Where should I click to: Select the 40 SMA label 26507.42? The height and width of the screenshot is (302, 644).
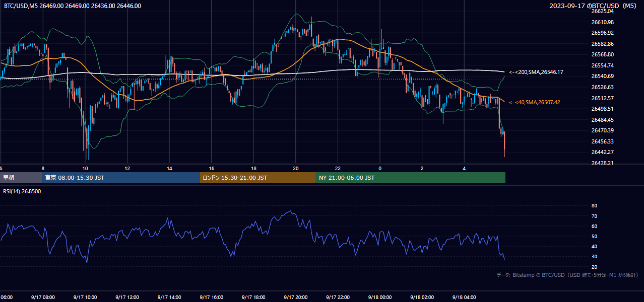(535, 102)
